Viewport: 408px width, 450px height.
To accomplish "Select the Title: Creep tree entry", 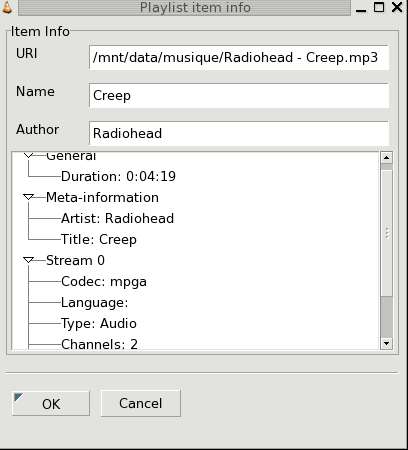I will pyautogui.click(x=99, y=239).
